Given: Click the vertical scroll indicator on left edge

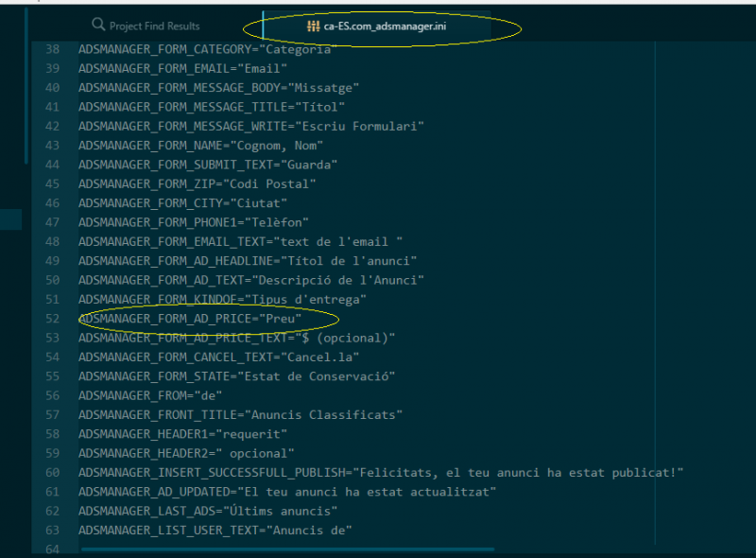Looking at the screenshot, I should pos(26,87).
